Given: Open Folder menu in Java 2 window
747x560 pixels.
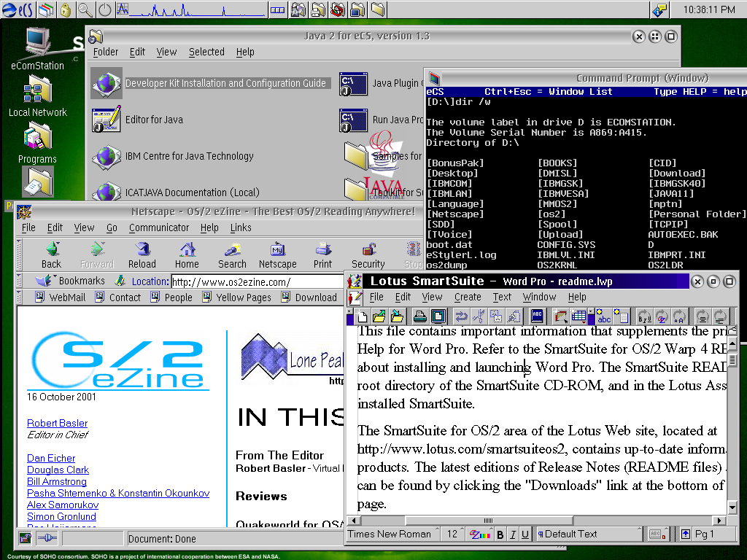Looking at the screenshot, I should click(x=105, y=52).
